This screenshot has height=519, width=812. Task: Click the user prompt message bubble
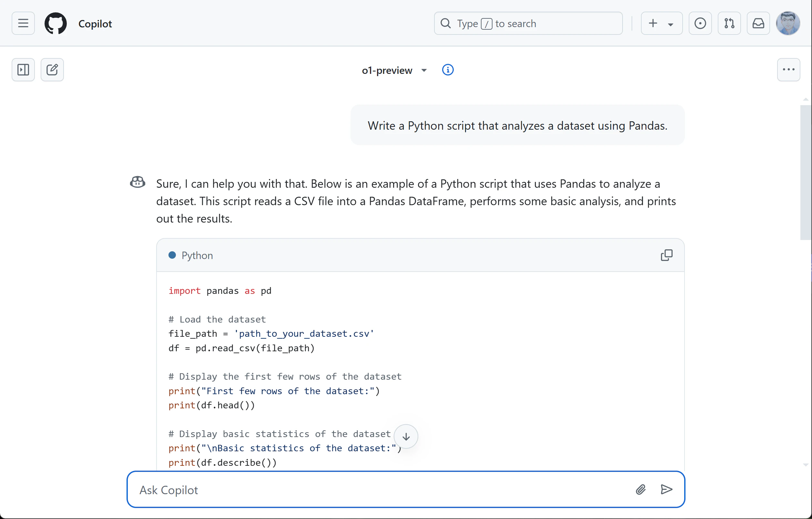click(x=517, y=125)
